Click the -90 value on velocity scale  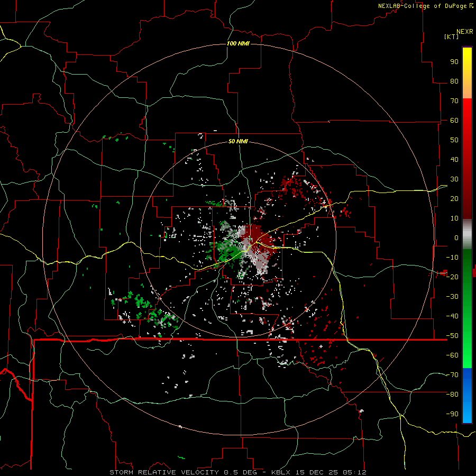pos(452,414)
